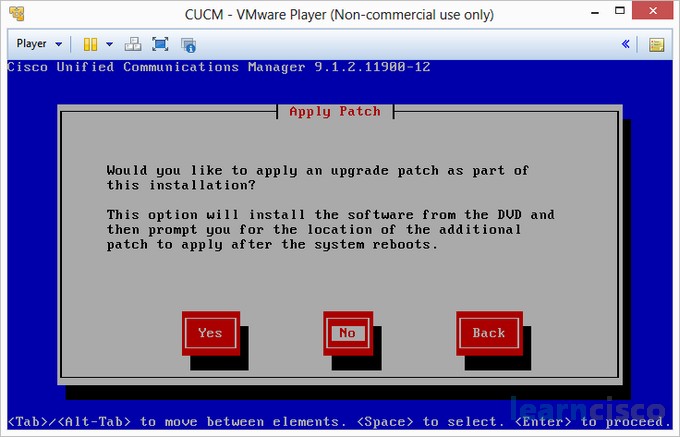Click the VMware Player title bar icon

17,15
